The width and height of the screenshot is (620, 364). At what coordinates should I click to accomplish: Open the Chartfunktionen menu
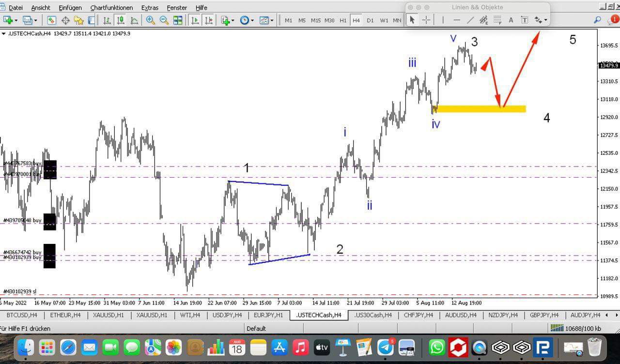[111, 8]
